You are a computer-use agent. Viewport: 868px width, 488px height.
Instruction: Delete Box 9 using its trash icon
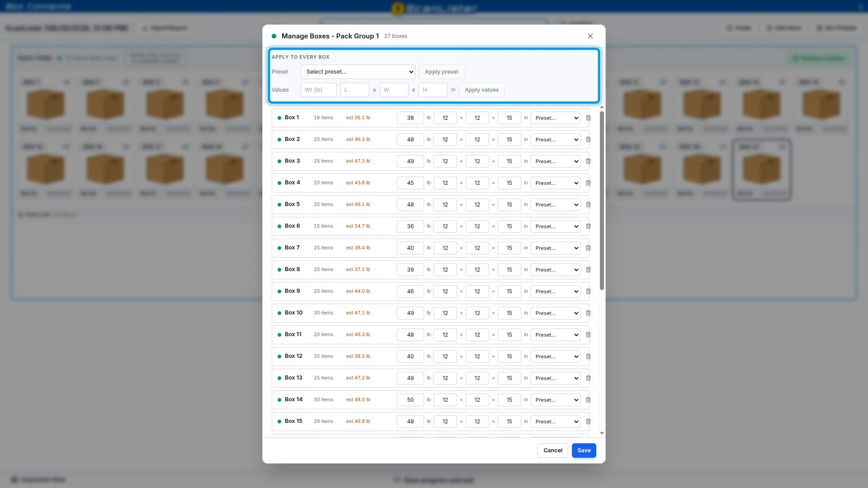tap(588, 291)
